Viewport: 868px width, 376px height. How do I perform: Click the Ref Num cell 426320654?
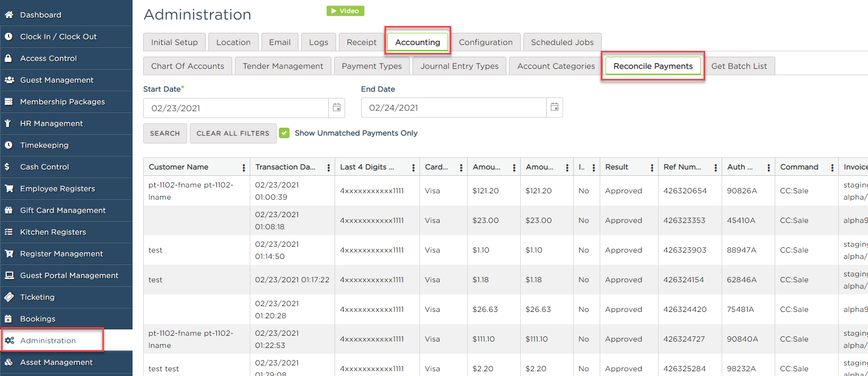click(x=685, y=191)
